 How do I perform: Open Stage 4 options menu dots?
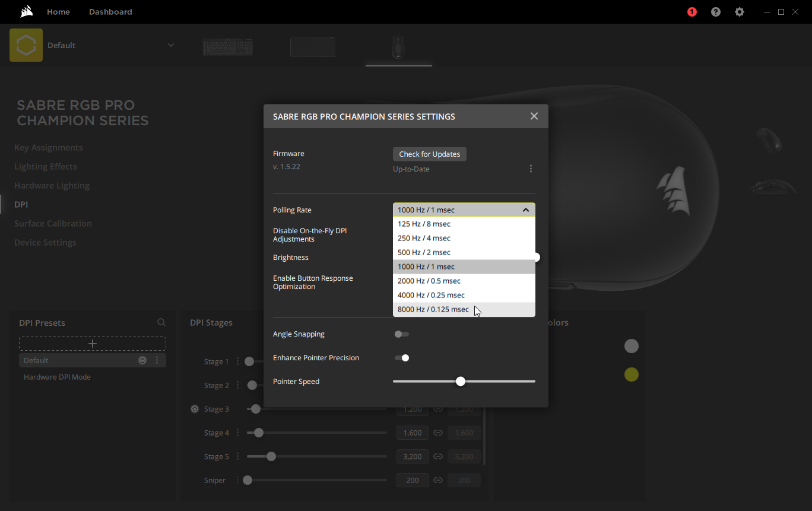tap(238, 433)
